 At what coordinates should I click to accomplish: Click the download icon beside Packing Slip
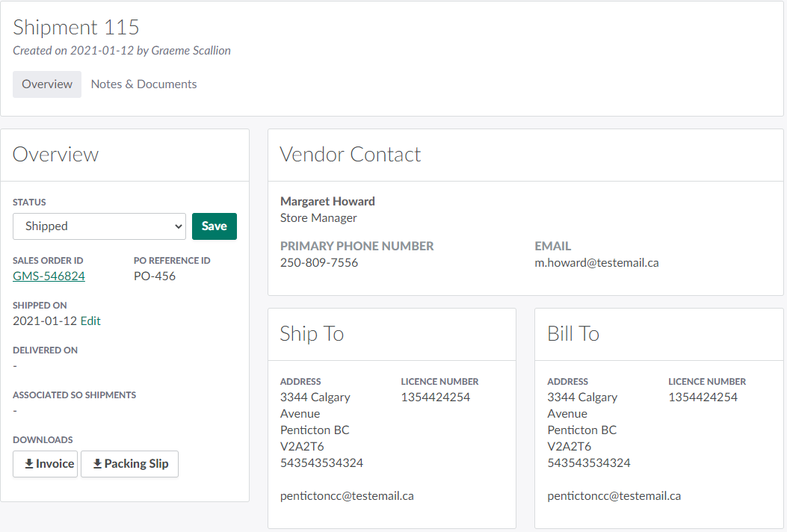click(x=97, y=464)
